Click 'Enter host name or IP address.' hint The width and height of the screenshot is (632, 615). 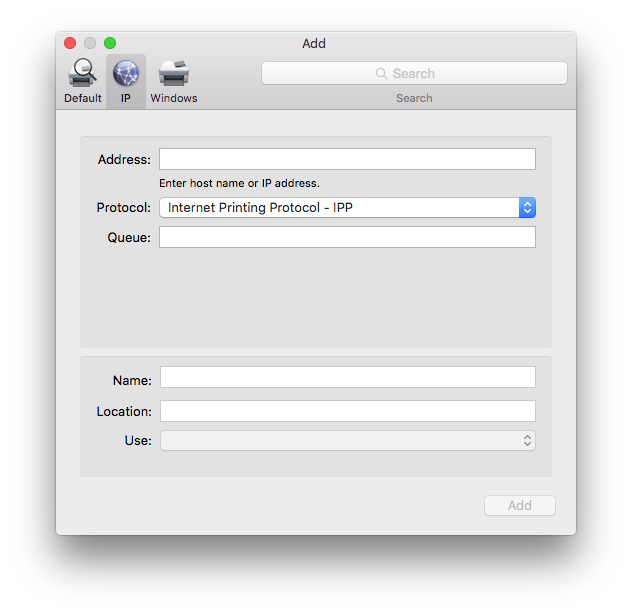[x=239, y=183]
